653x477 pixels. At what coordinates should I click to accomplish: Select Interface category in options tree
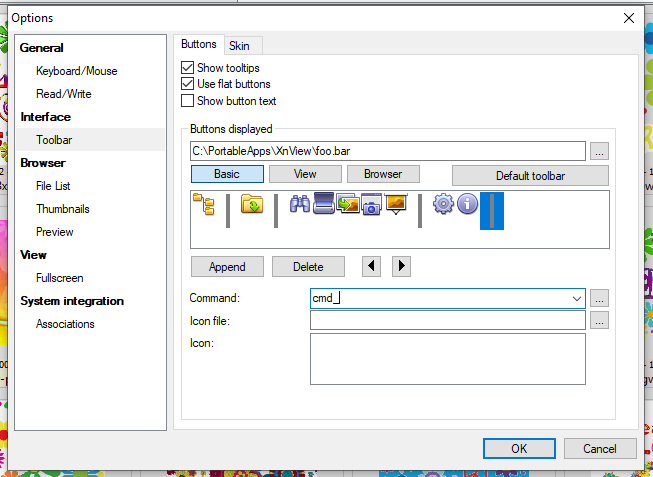(x=46, y=117)
